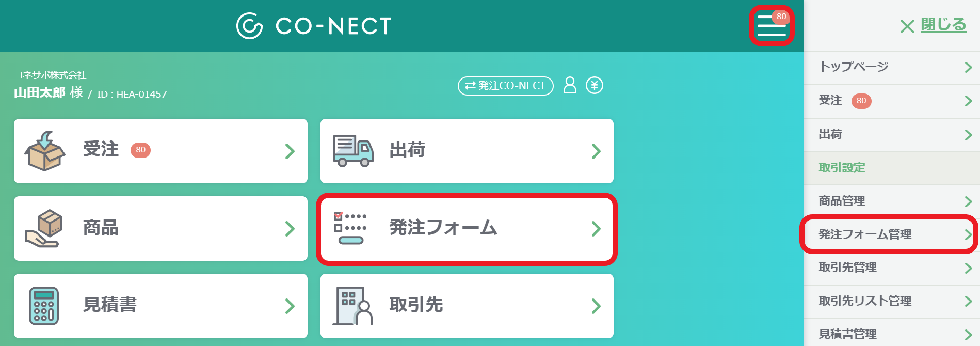Click the building and person 取引先 icon

(353, 306)
